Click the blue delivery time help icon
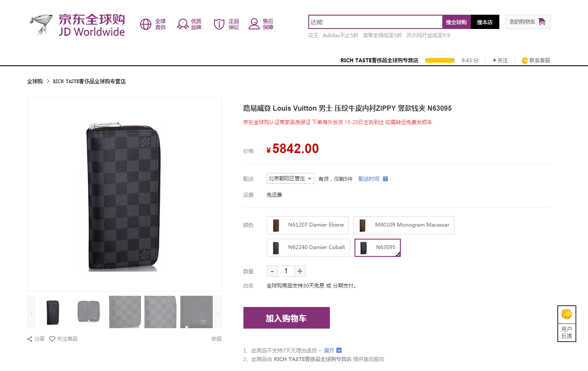Viewport: 588px width, 371px height. point(385,179)
